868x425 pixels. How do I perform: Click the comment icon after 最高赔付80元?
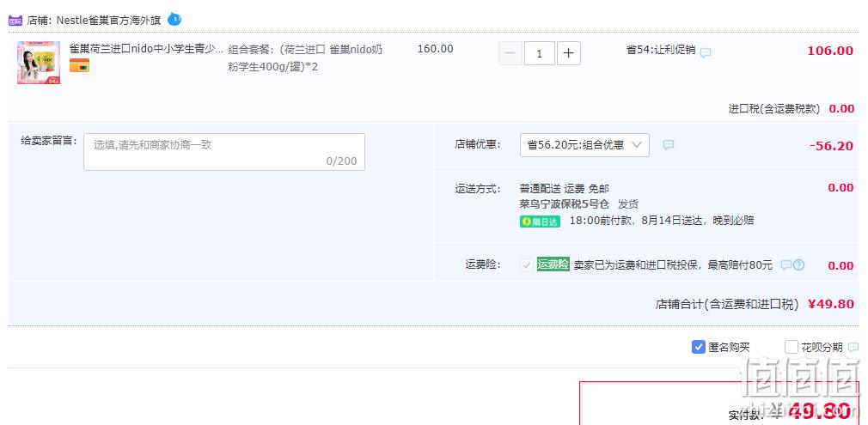pyautogui.click(x=786, y=265)
